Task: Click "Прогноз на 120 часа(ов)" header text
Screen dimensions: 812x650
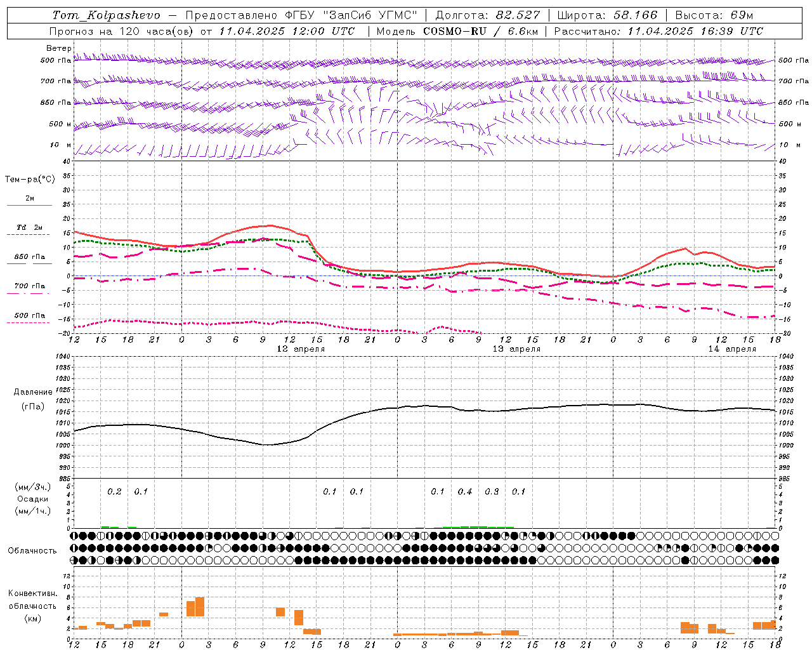Action: [x=122, y=31]
